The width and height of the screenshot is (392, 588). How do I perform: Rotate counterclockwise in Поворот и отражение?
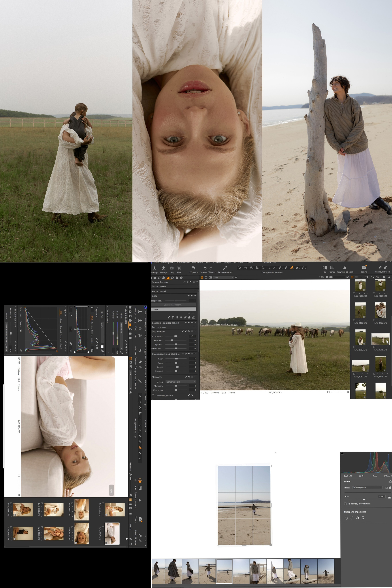(346, 518)
